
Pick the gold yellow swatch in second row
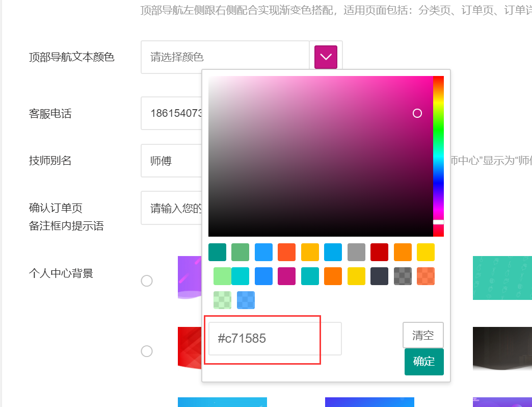pos(356,276)
